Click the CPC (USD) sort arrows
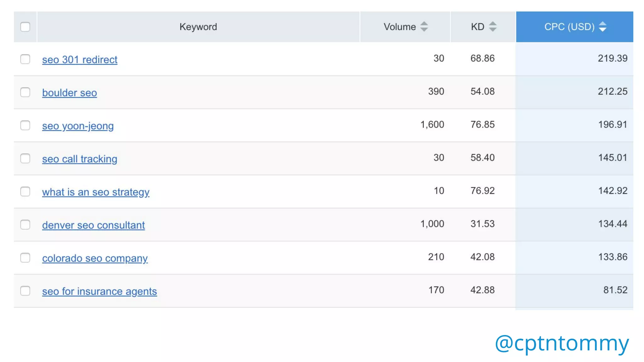Screen dimensions: 644x362 (x=602, y=27)
